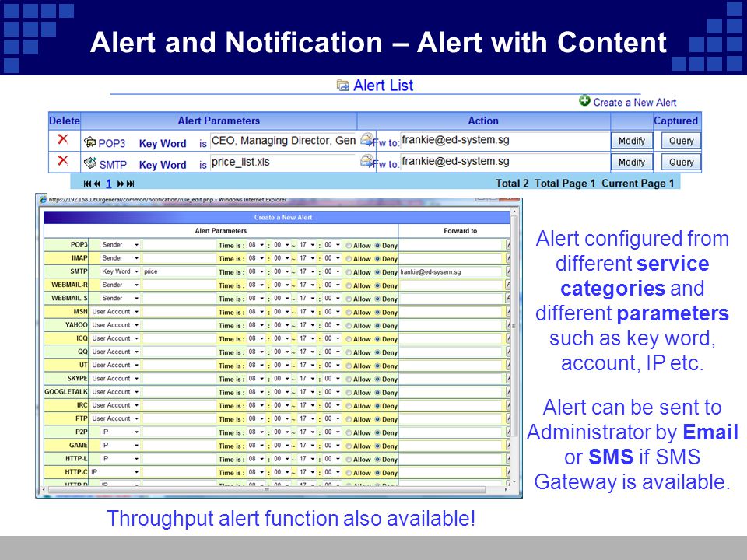The height and width of the screenshot is (560, 747).
Task: Click the Forward to header in popup
Action: coord(460,231)
